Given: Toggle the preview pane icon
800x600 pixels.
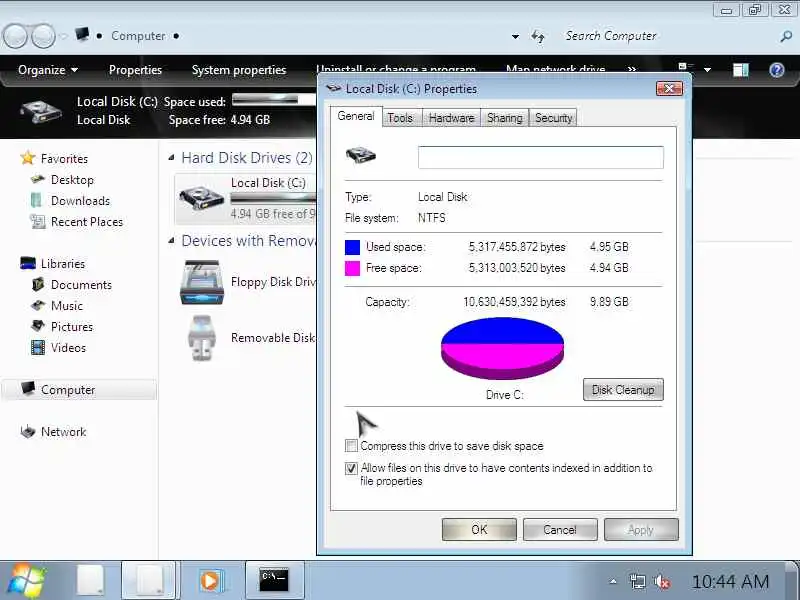Looking at the screenshot, I should tap(740, 69).
